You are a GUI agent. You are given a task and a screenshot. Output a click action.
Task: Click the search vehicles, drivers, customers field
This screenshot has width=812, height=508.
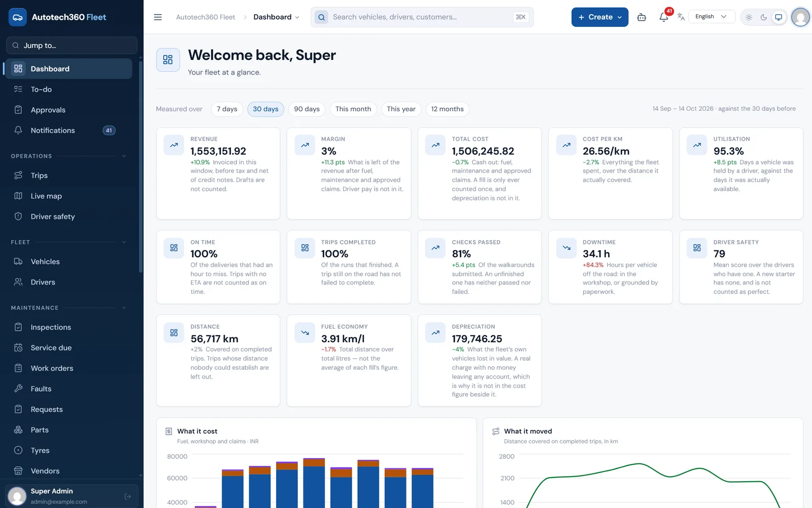click(x=422, y=17)
